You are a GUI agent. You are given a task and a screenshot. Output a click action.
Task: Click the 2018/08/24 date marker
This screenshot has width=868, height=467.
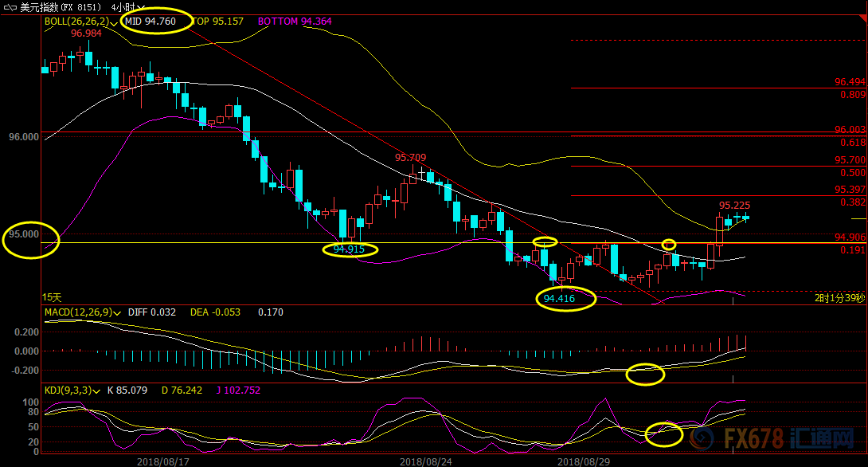pos(426,461)
